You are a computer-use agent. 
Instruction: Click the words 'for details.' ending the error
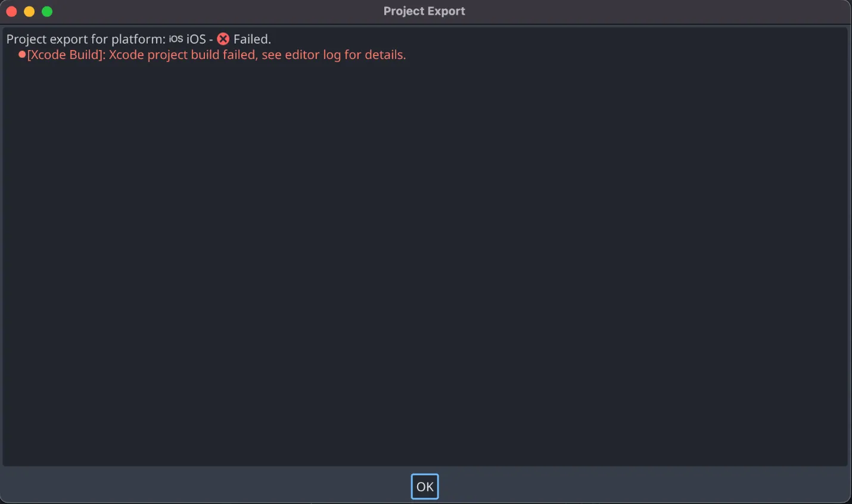point(375,55)
